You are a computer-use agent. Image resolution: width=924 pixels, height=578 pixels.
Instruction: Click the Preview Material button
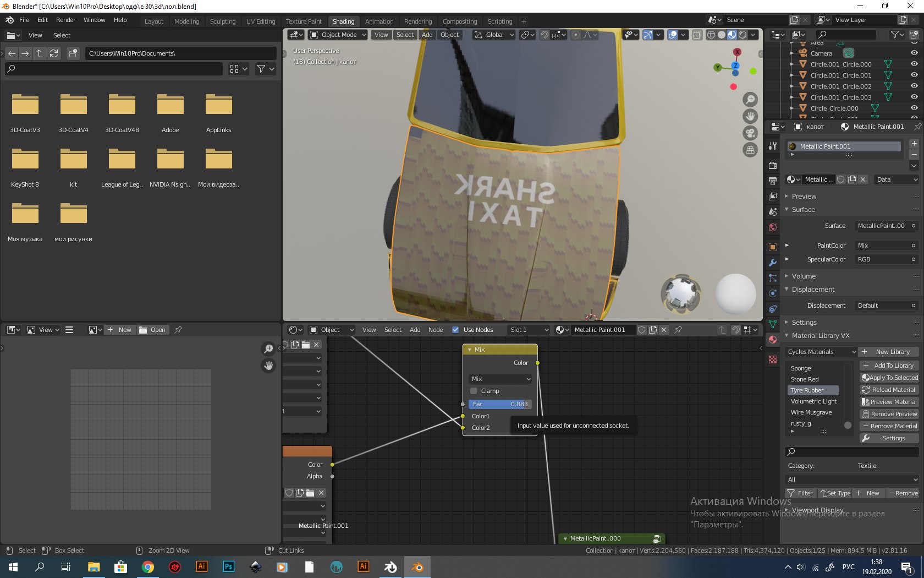point(889,402)
